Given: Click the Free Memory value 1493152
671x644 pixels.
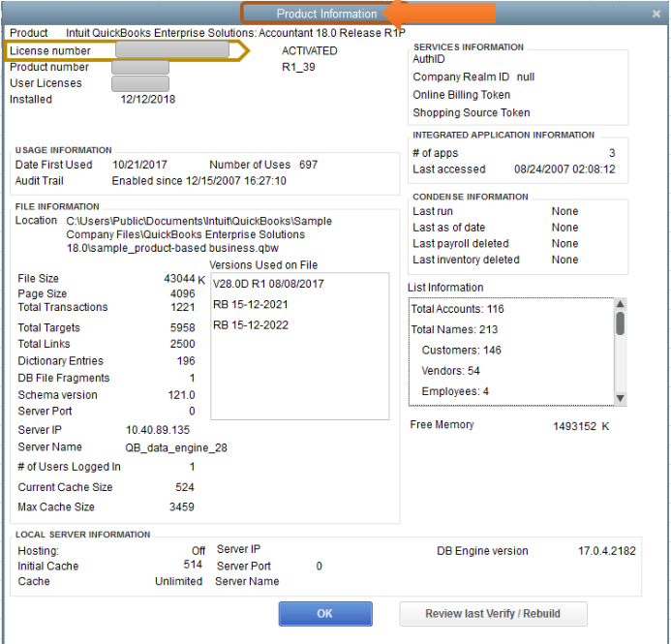Looking at the screenshot, I should pos(575,426).
